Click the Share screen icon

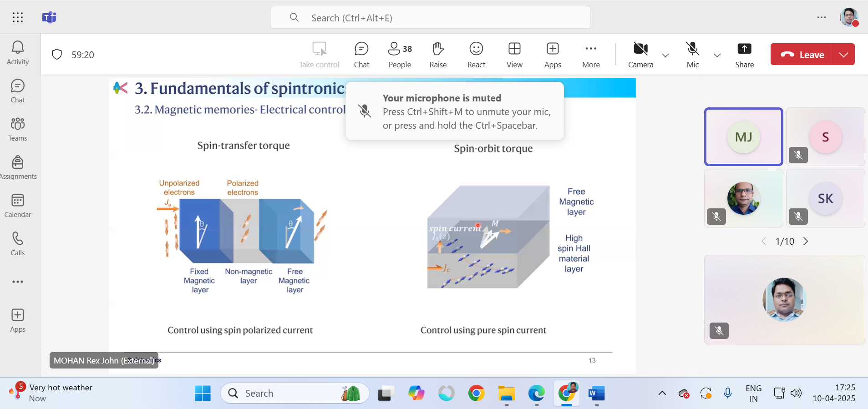744,55
